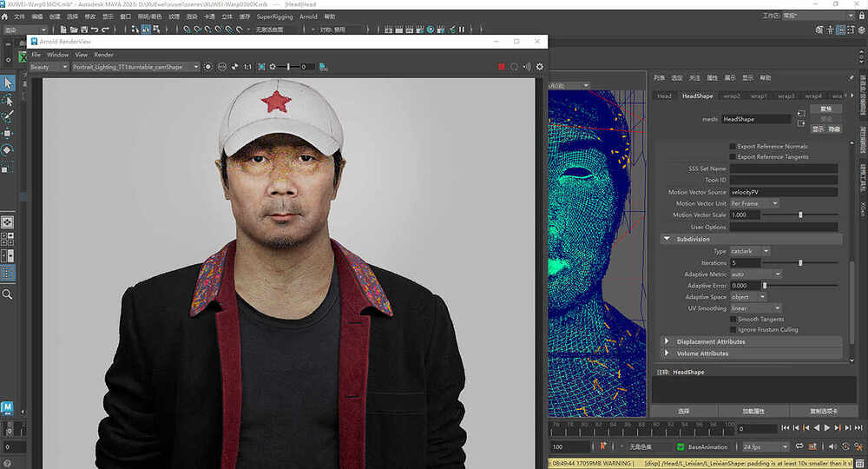Click the 加载属性 button
868x469 pixels.
pos(753,411)
